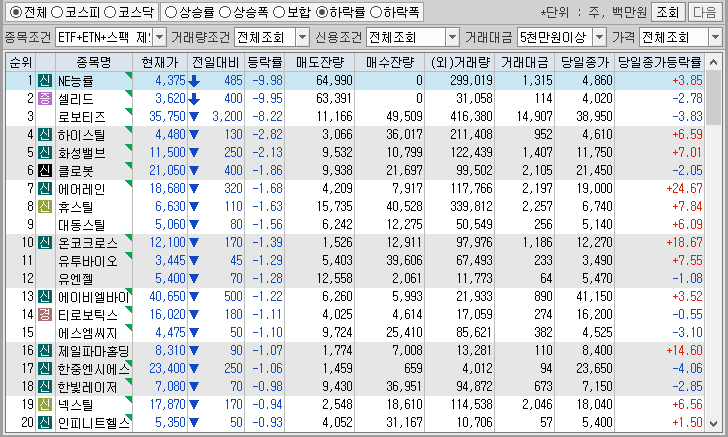Select the 상승폭 radio button
This screenshot has height=437, width=728.
225,12
